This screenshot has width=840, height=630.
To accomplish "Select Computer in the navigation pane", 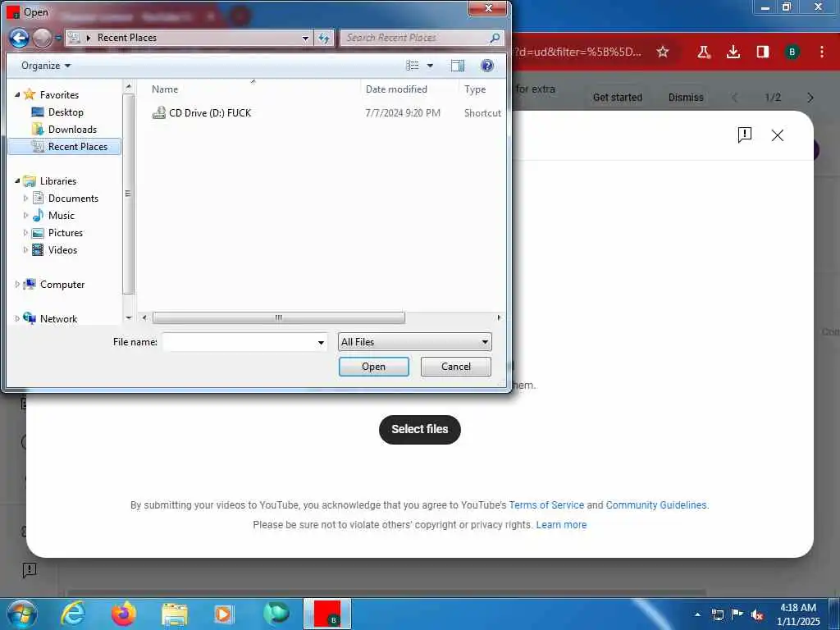I will point(62,285).
